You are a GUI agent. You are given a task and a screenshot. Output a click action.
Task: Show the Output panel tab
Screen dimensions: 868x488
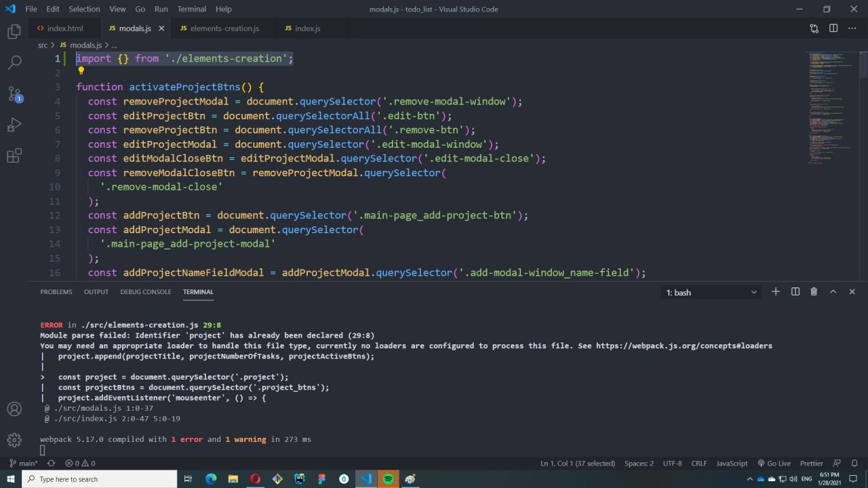tap(96, 291)
